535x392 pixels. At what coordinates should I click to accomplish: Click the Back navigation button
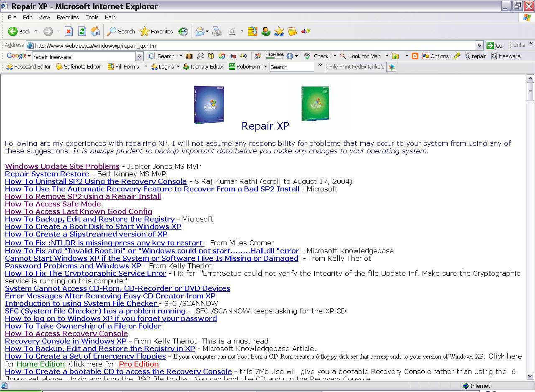pyautogui.click(x=19, y=31)
